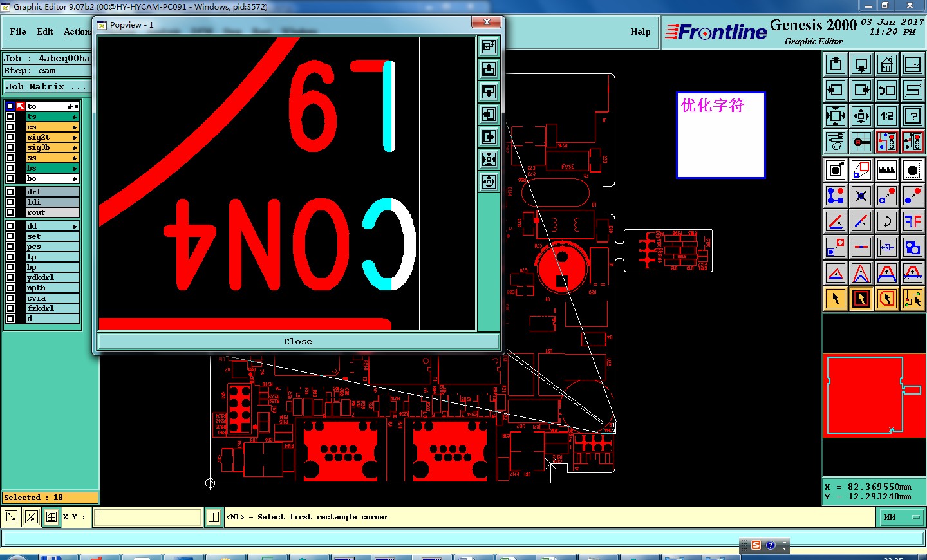Click the zoom in arrows icon
Screen dimensions: 927x560
pyautogui.click(x=836, y=116)
